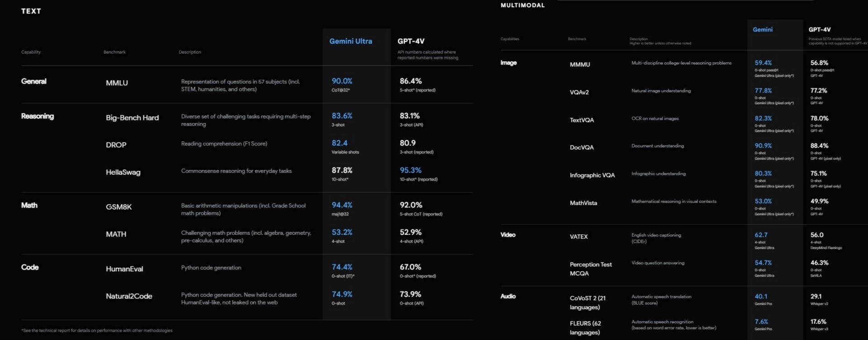Select the Natural2Code benchmark label
Image resolution: width=868 pixels, height=340 pixels.
click(129, 296)
